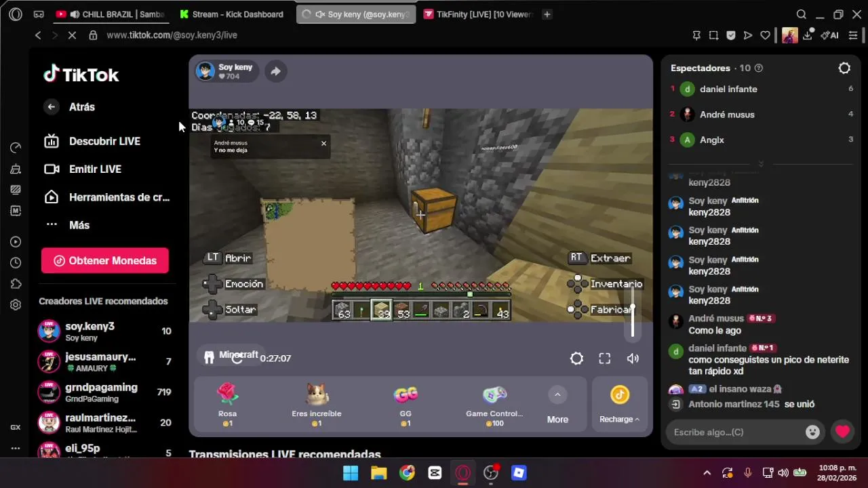Click the Obtener Monedas button
The width and height of the screenshot is (868, 488).
coord(104,260)
